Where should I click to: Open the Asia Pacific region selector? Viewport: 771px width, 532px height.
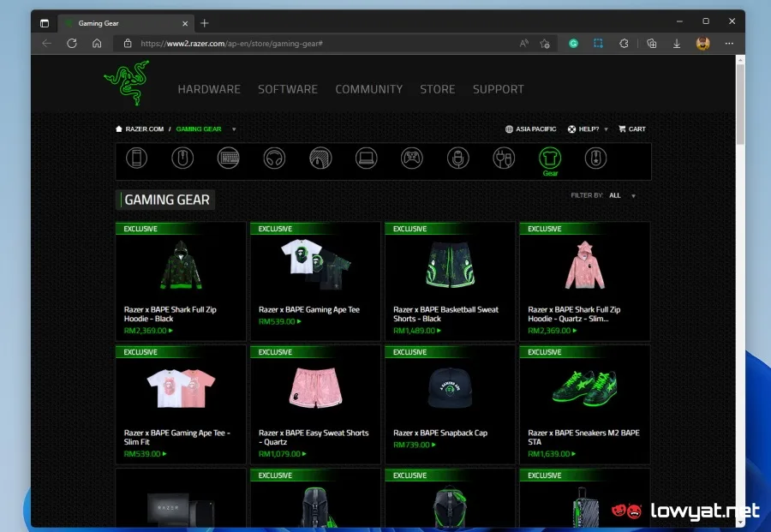point(530,129)
